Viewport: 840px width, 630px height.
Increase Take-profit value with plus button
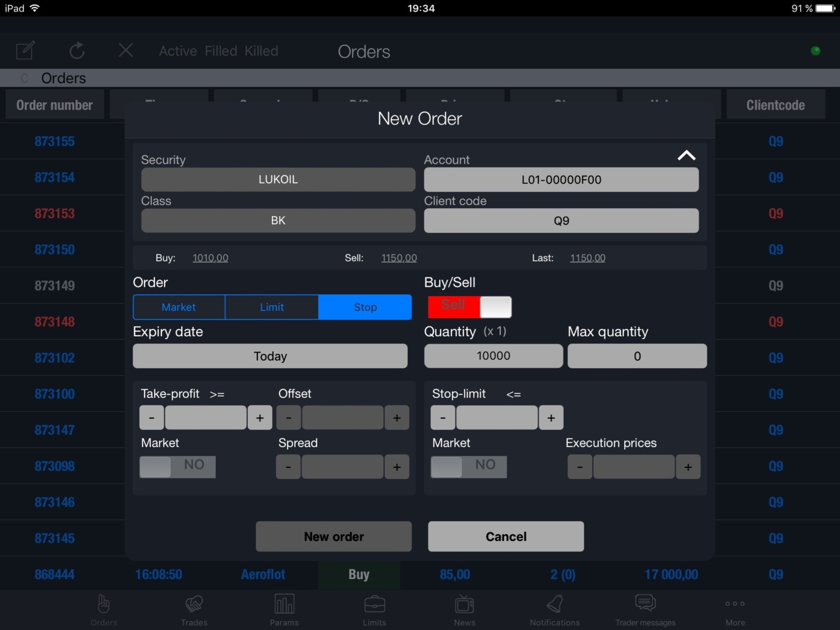pyautogui.click(x=260, y=418)
